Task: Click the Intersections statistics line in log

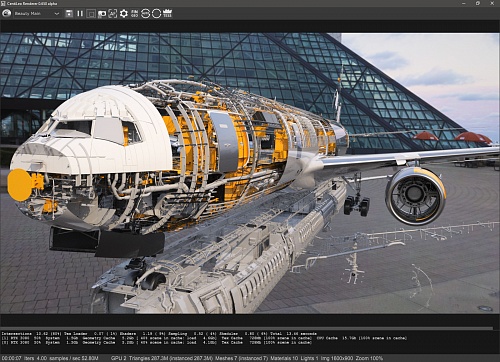Action: click(159, 333)
